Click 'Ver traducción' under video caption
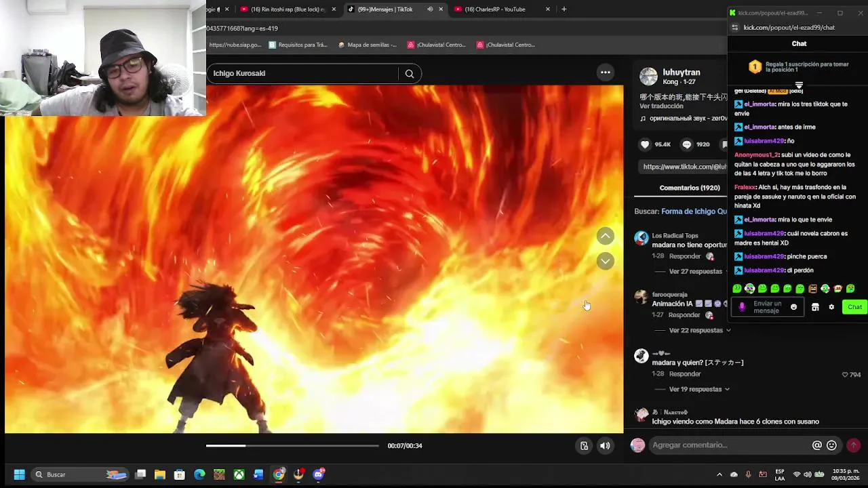The width and height of the screenshot is (868, 488). pos(661,106)
